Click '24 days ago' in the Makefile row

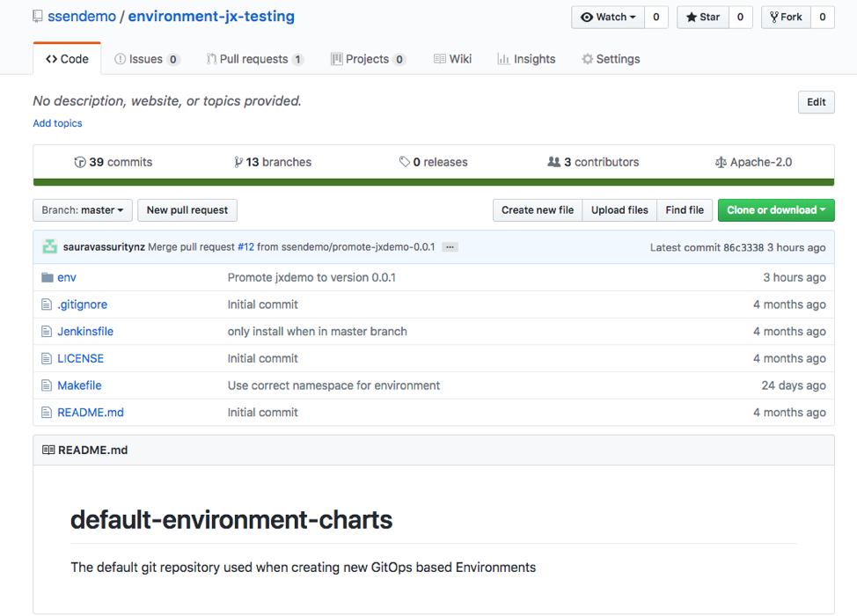pos(794,385)
